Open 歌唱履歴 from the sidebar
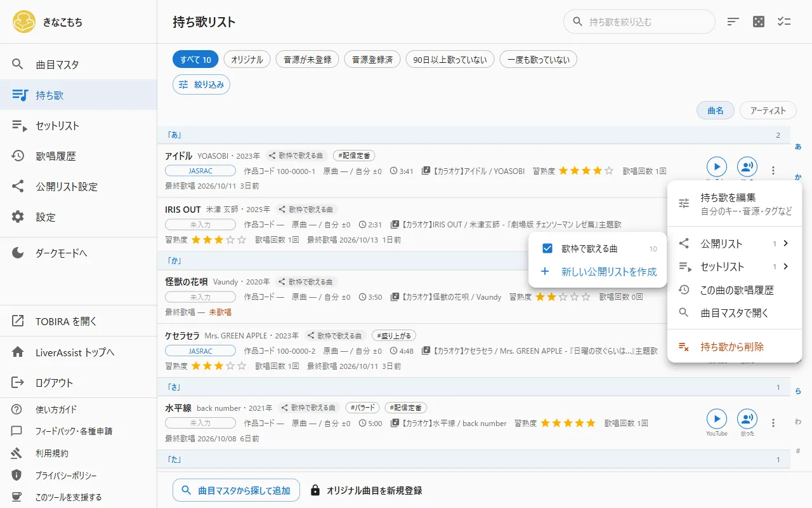Image resolution: width=812 pixels, height=508 pixels. tap(79, 156)
